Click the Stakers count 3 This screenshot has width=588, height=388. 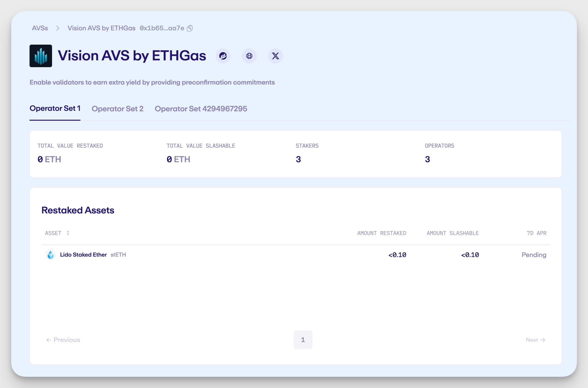click(298, 159)
